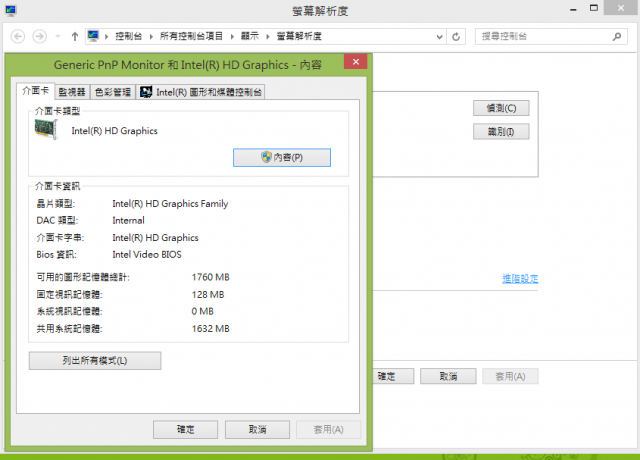Click 套用(A) in the adapter dialog
Screen dimensions: 640x460
329,430
